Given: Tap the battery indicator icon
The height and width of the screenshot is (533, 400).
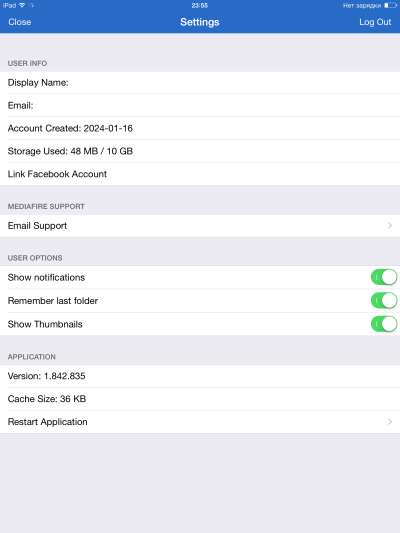Looking at the screenshot, I should [x=390, y=5].
